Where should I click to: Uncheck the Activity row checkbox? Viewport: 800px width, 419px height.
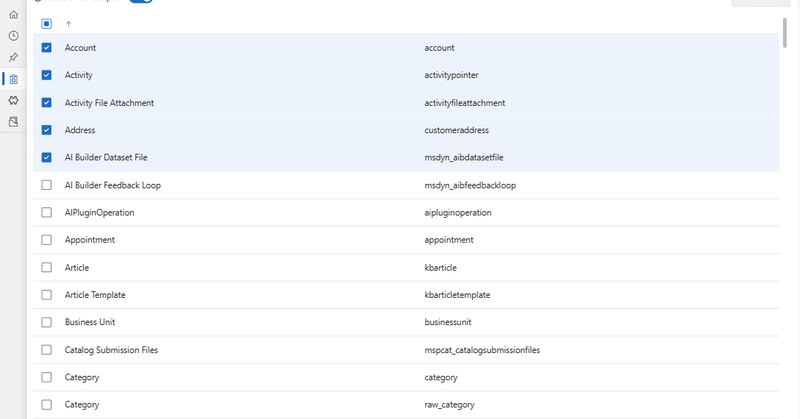click(x=46, y=75)
